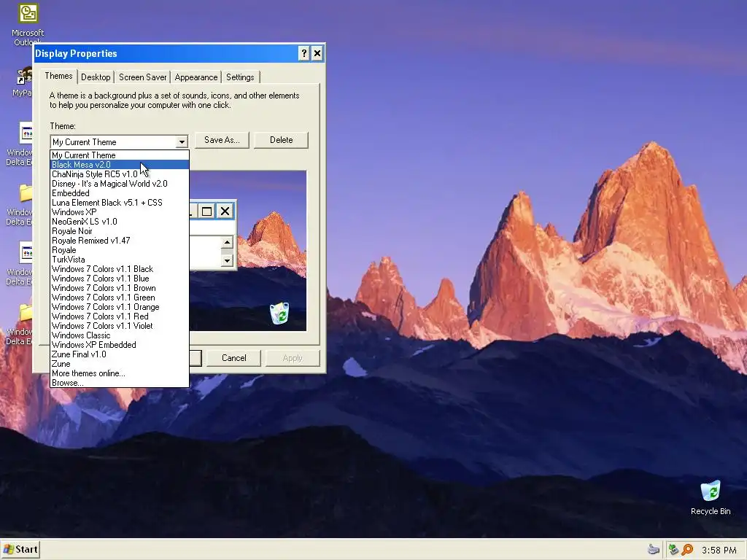Select My Current Theme in list
Viewport: 747px width, 560px height.
pos(120,155)
